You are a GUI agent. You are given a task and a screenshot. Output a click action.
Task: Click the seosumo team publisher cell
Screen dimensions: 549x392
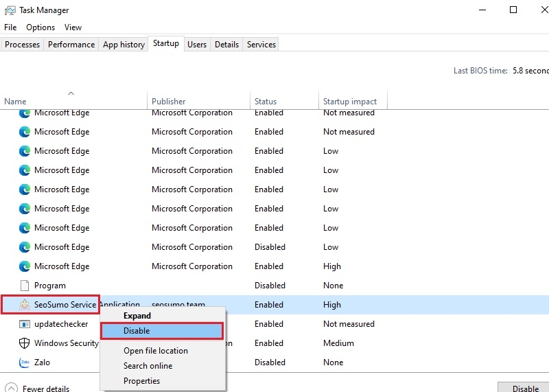178,304
